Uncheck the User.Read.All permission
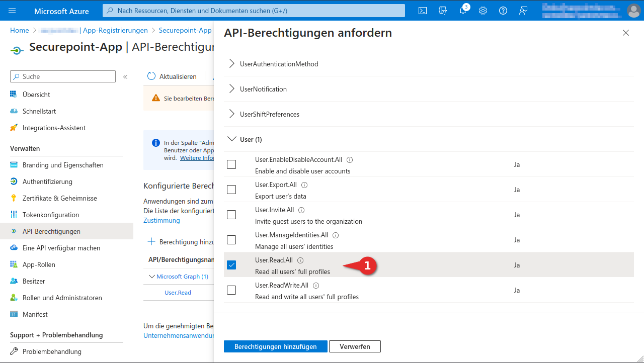This screenshot has width=644, height=363. pyautogui.click(x=231, y=265)
